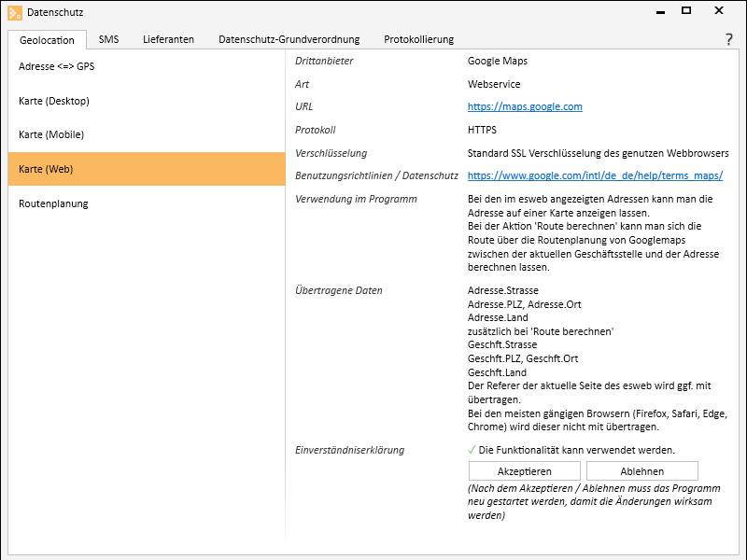Image resolution: width=747 pixels, height=560 pixels.
Task: Click the 'HTTPS' Protokoll value
Action: (x=482, y=130)
